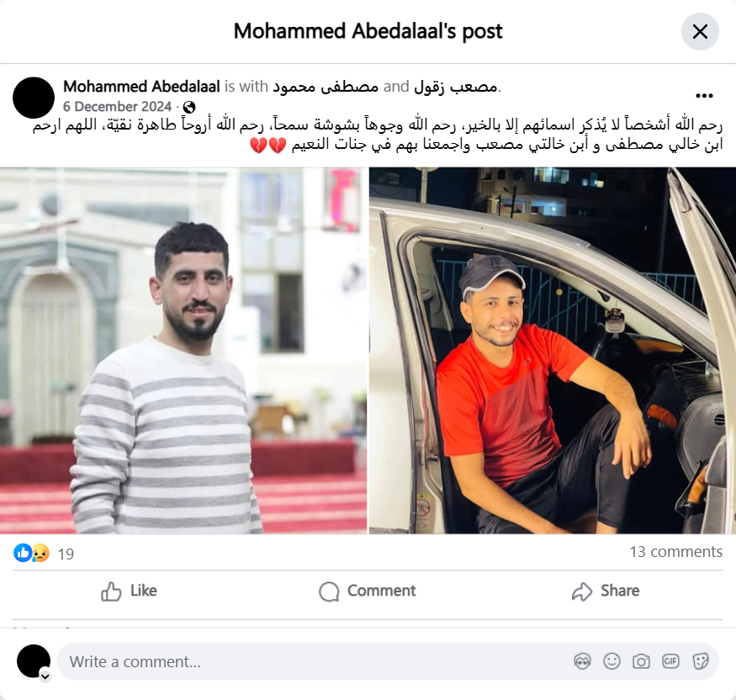
Task: Open tagged profile مصعب زقول
Action: pos(455,87)
